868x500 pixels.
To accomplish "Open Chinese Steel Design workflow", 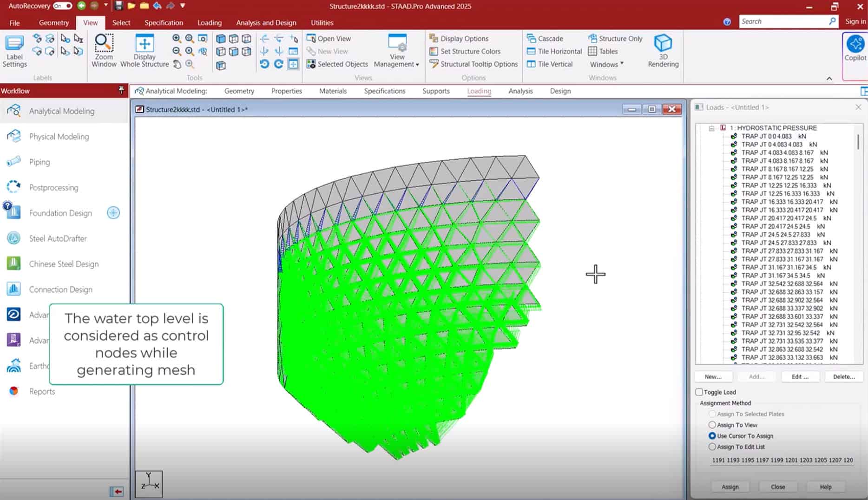I will click(64, 264).
